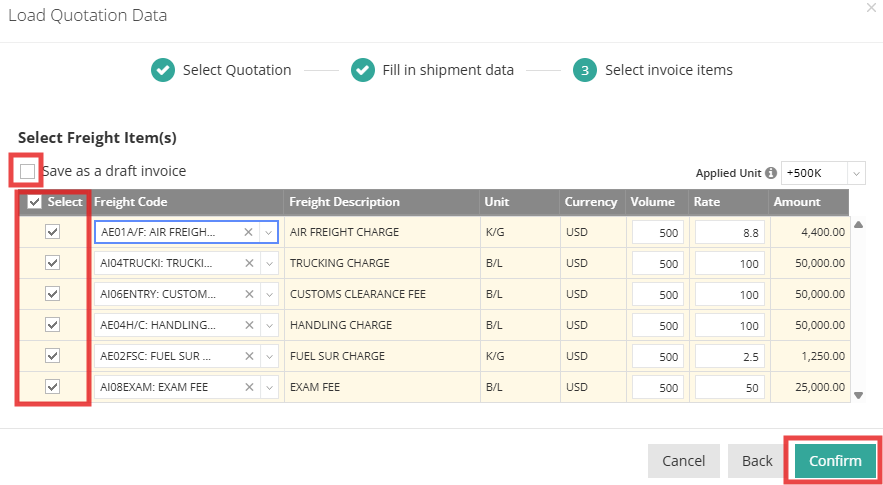The height and width of the screenshot is (485, 883).
Task: Enable Save as a draft invoice
Action: (x=27, y=171)
